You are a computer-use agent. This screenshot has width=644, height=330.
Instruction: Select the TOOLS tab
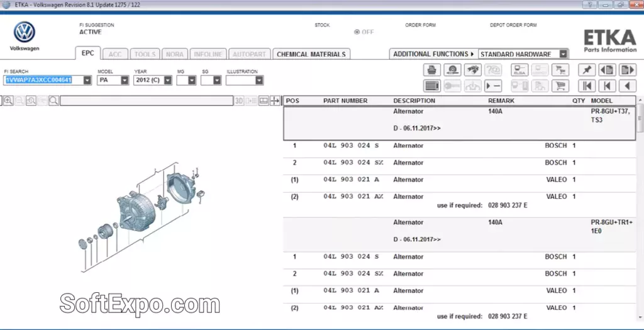[145, 54]
